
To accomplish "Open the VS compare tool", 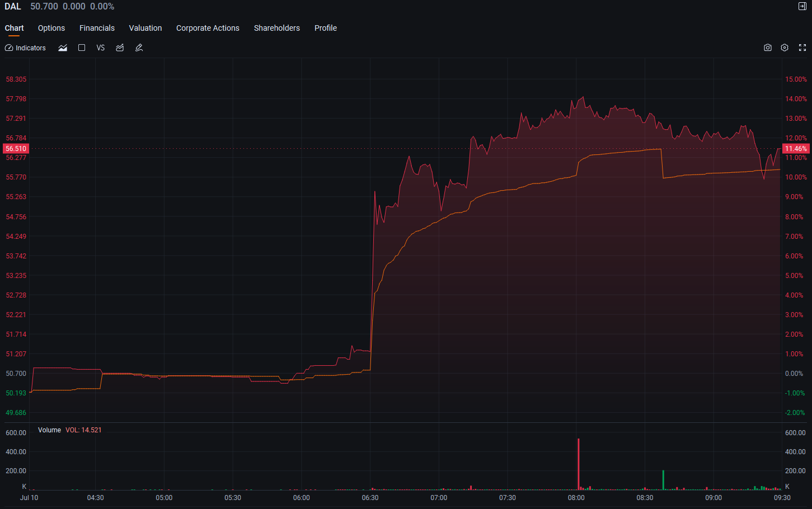I will [101, 48].
